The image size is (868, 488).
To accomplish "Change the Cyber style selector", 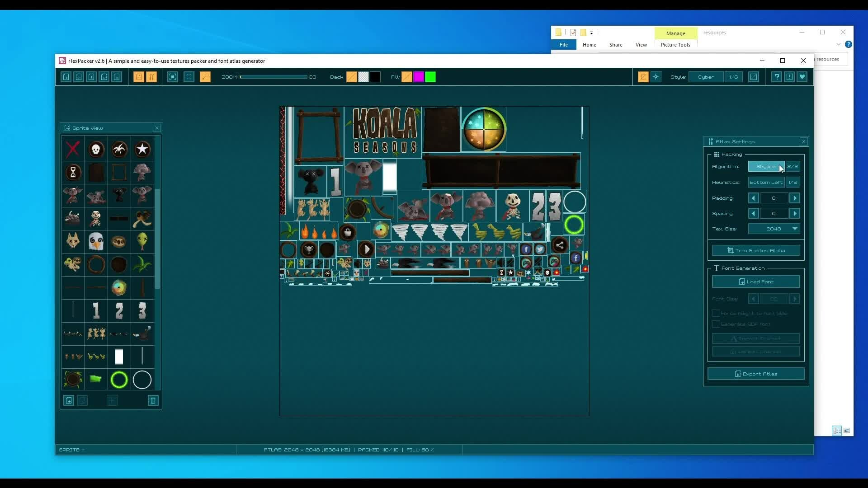I will tap(705, 77).
